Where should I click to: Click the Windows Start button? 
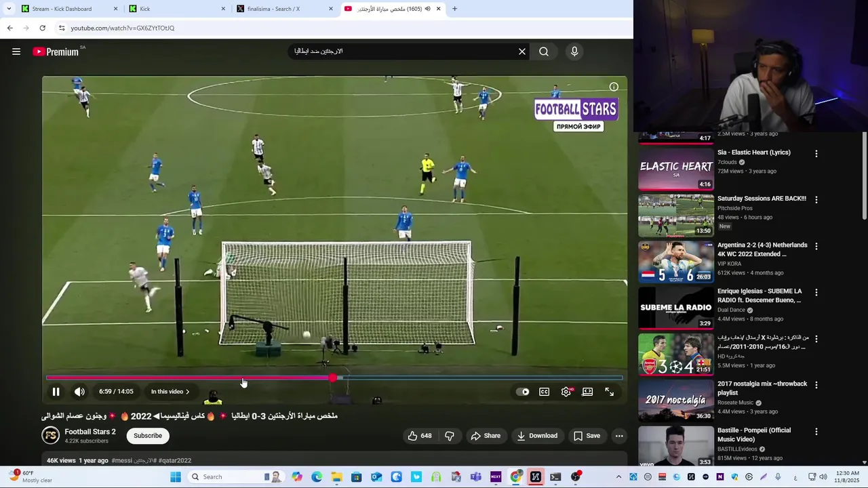tap(176, 477)
